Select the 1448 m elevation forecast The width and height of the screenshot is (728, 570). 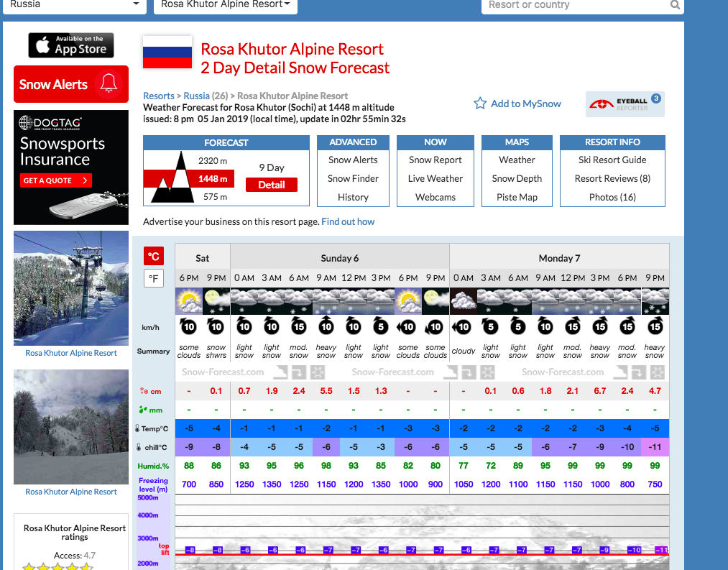(213, 179)
